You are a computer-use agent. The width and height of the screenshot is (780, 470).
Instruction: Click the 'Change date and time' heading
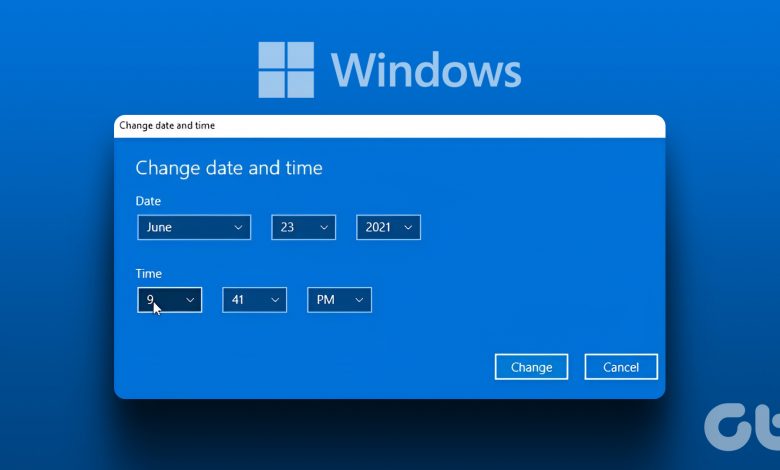pos(229,168)
